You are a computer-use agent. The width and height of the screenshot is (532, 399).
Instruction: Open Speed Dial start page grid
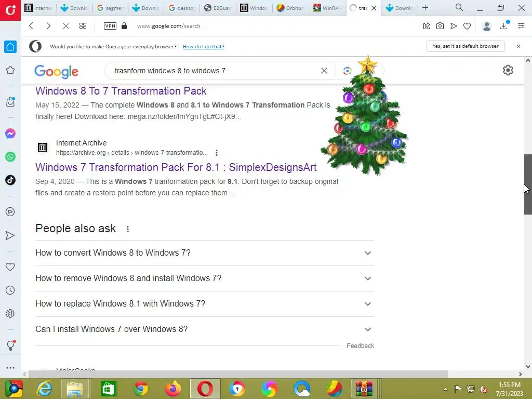(83, 26)
